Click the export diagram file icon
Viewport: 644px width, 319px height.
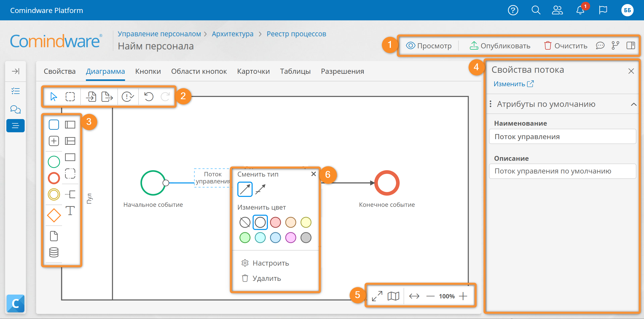[x=107, y=97]
